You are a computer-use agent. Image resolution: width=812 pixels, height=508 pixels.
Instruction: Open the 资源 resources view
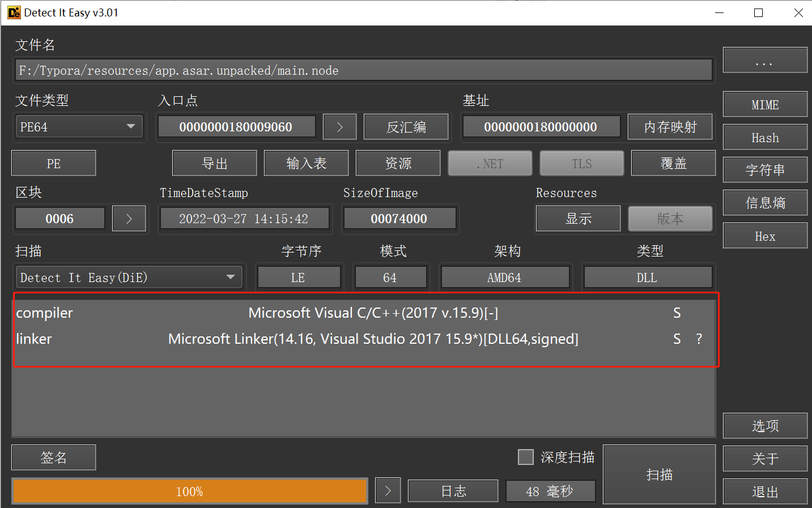(x=398, y=163)
